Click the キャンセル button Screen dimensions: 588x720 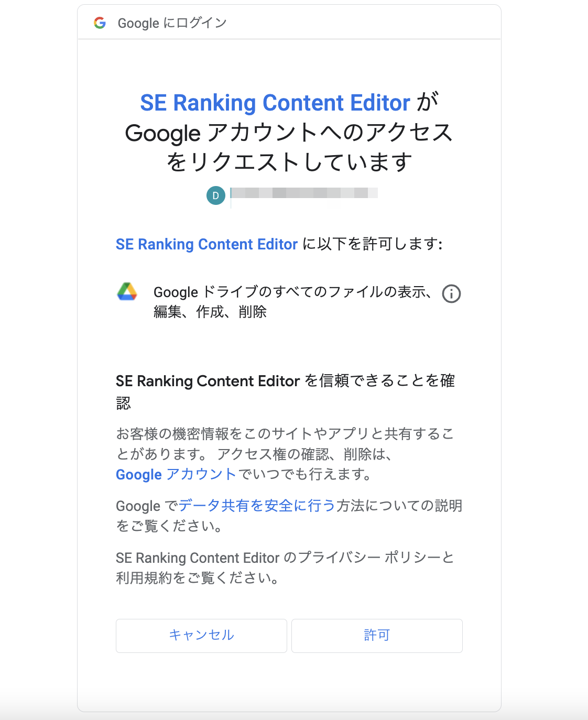pyautogui.click(x=201, y=636)
